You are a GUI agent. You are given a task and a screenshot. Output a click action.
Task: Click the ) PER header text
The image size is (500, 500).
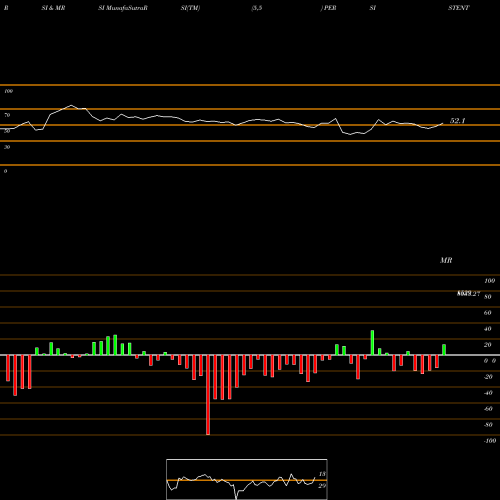point(328,8)
